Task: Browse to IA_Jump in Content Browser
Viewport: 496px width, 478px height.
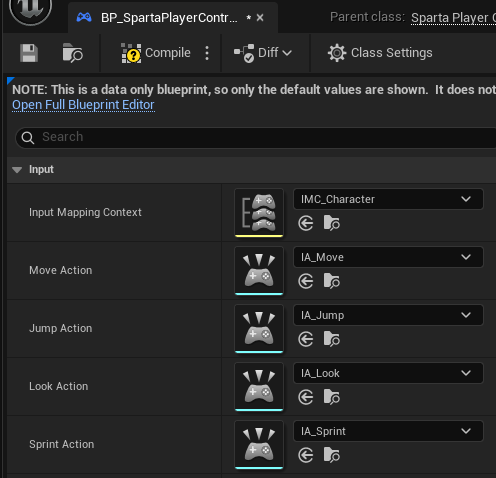Action: (331, 339)
